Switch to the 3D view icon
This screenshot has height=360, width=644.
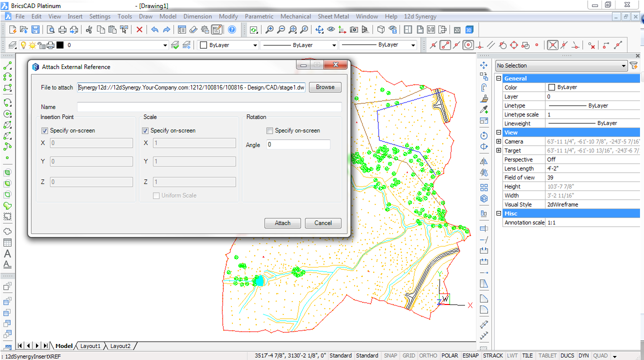pyautogui.click(x=469, y=29)
